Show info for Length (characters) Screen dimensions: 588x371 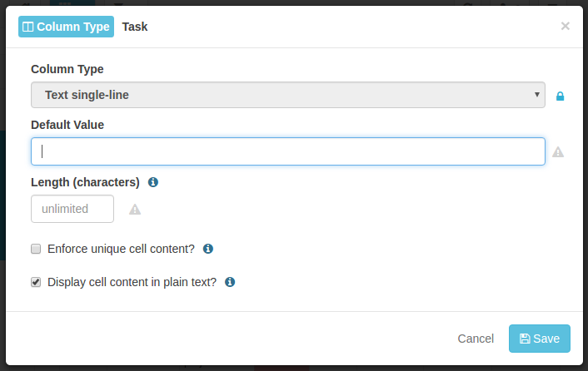(x=153, y=182)
